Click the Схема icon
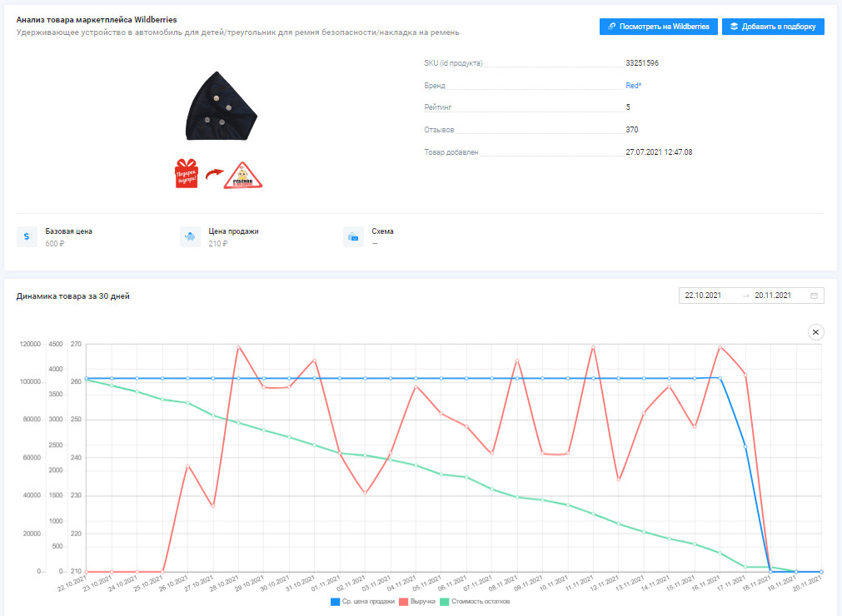This screenshot has width=842, height=616. pyautogui.click(x=353, y=236)
